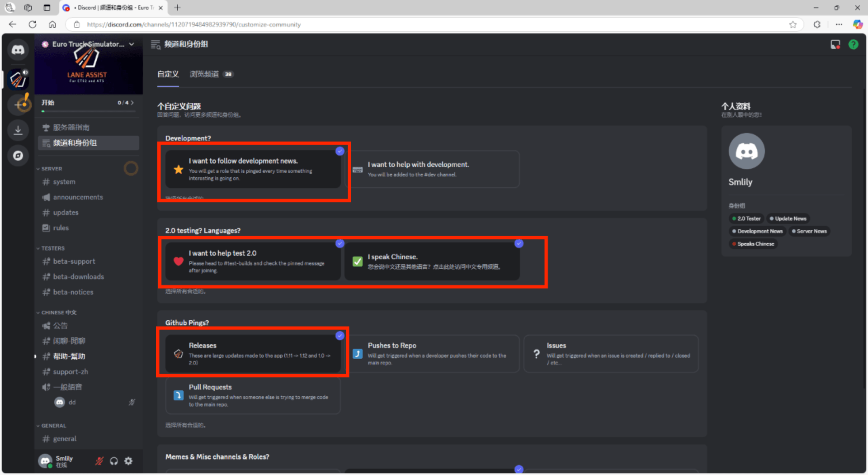Open the system channel
The height and width of the screenshot is (475, 868).
[89, 182]
